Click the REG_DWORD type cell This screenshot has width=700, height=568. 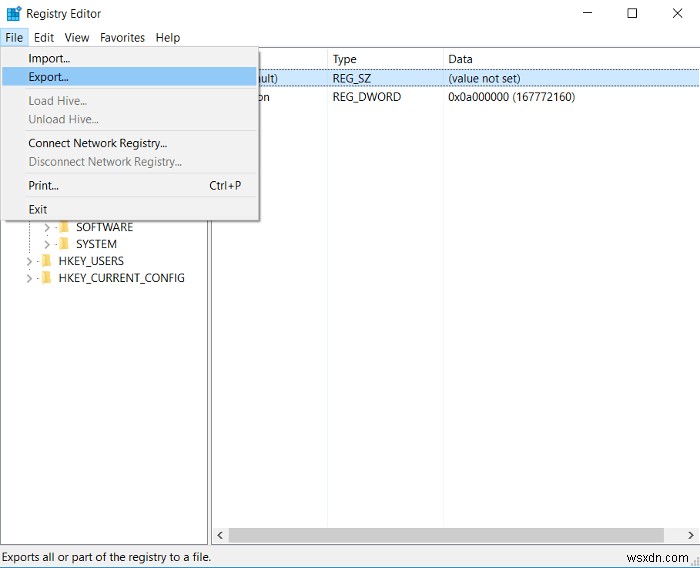tap(367, 97)
